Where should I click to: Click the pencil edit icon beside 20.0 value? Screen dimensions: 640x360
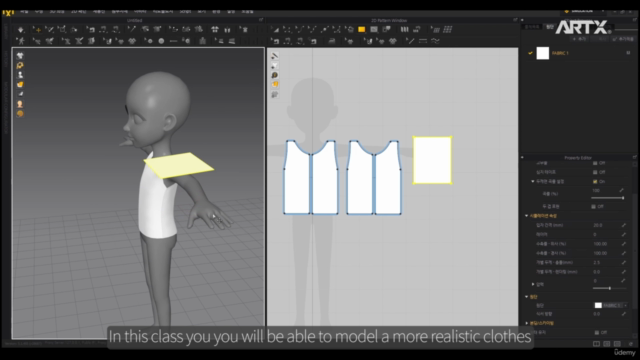[624, 225]
